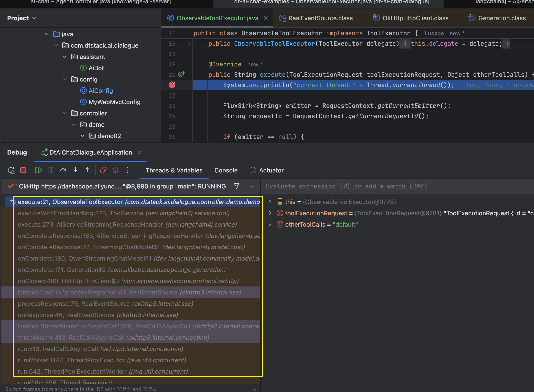The height and width of the screenshot is (392, 534).
Task: Open View Breakpoints dialog
Action: coord(103,170)
